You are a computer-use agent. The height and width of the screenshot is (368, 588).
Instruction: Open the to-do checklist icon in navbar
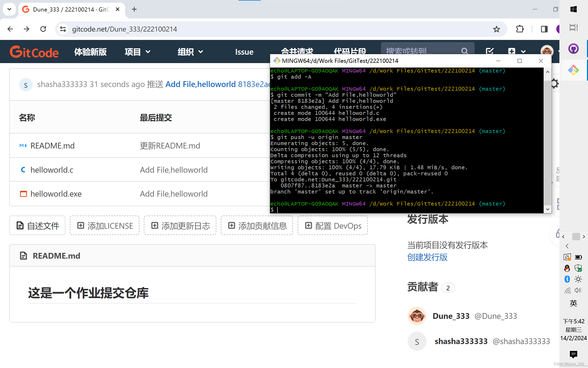coord(490,51)
